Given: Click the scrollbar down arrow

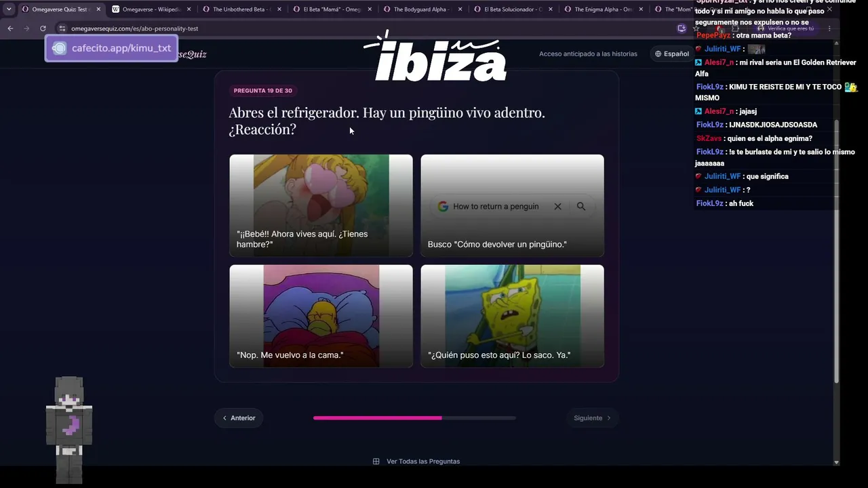Looking at the screenshot, I should click(x=836, y=462).
